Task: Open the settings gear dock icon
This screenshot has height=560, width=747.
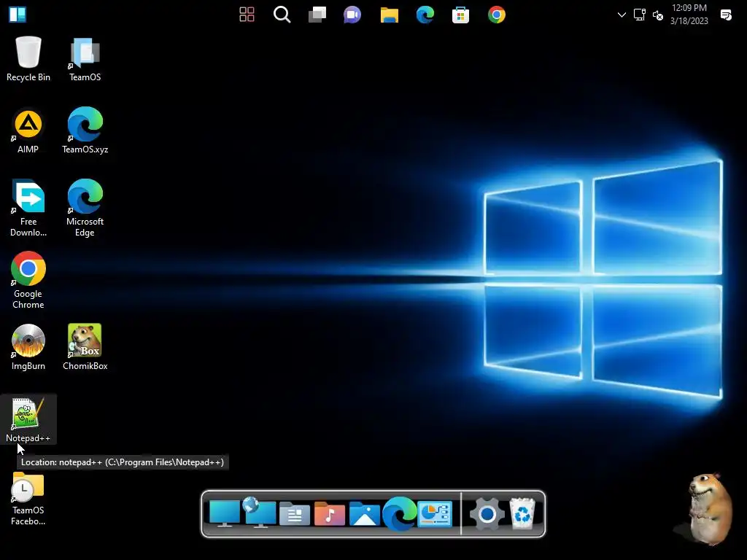Action: pyautogui.click(x=487, y=514)
